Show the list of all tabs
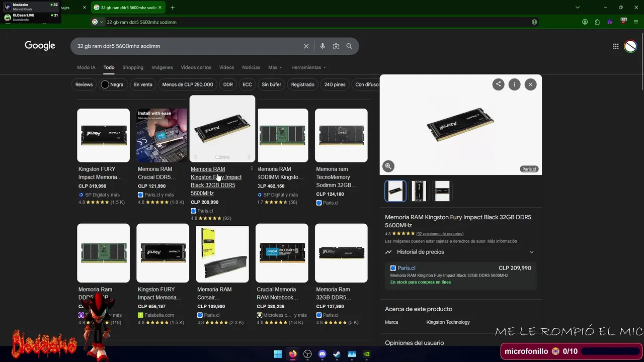This screenshot has width=644, height=362. (578, 8)
